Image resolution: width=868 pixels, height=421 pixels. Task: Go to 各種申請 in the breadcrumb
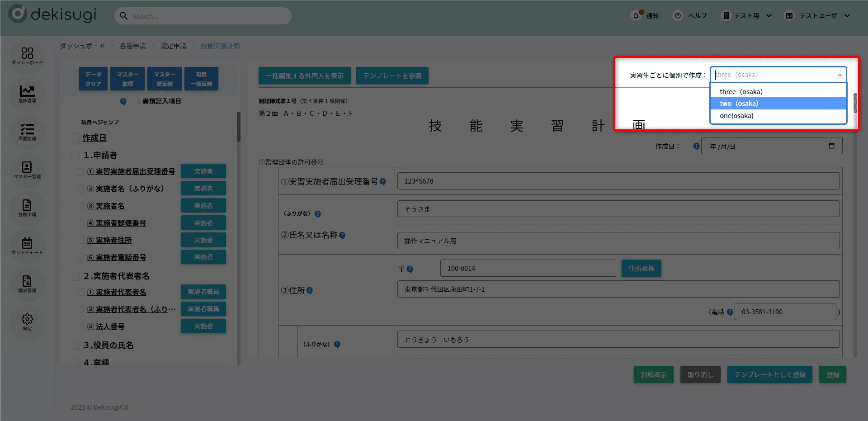click(132, 46)
